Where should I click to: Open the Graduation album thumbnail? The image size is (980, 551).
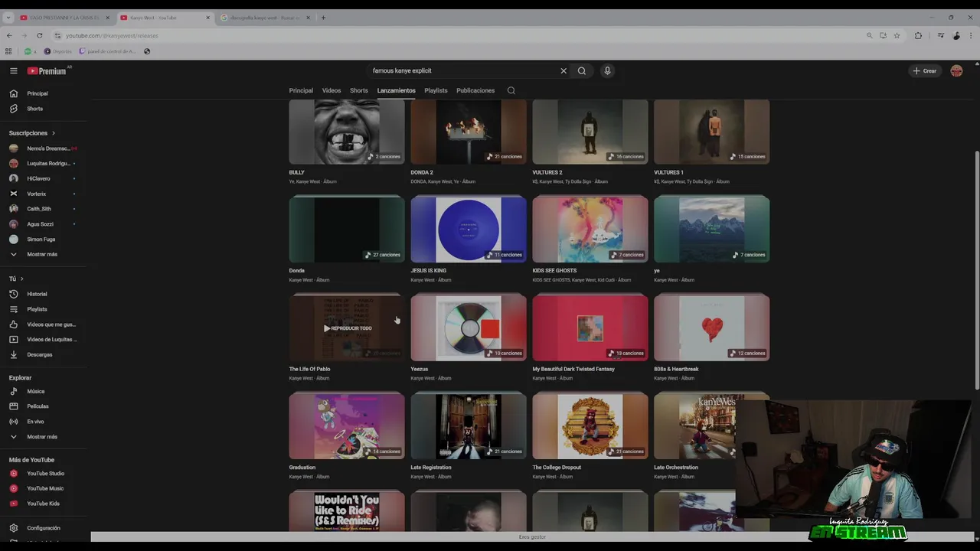[347, 426]
